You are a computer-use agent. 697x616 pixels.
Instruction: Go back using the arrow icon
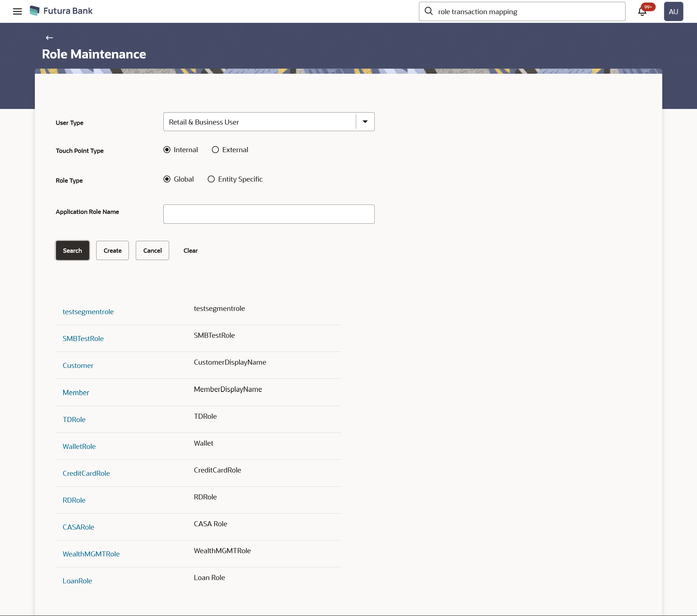click(49, 38)
